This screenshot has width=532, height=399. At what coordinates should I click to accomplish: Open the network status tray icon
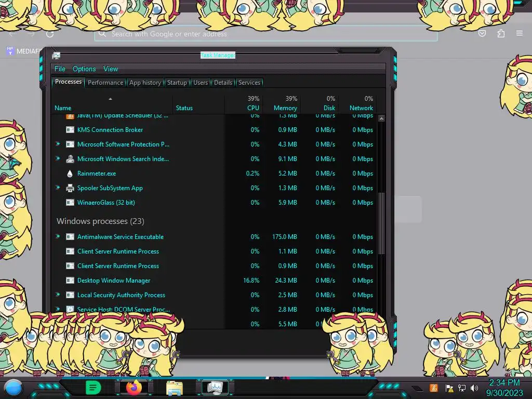tap(462, 388)
